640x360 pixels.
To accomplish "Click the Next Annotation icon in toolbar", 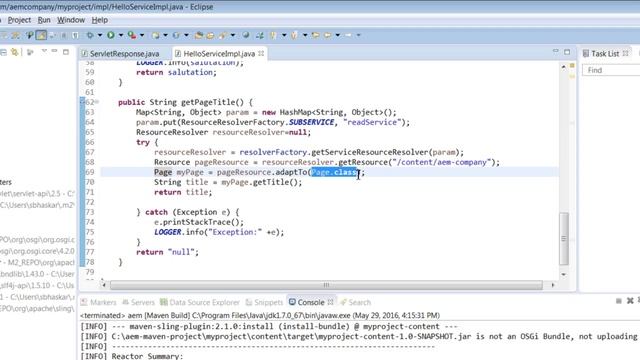I will point(273,35).
